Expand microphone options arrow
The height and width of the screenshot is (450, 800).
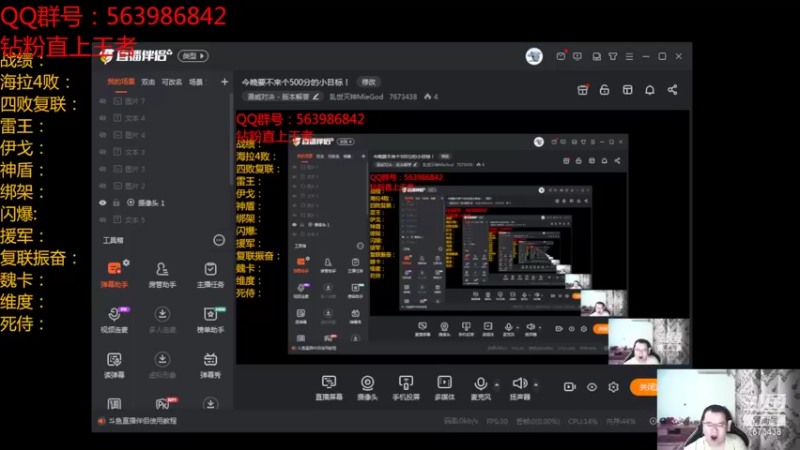(x=496, y=384)
